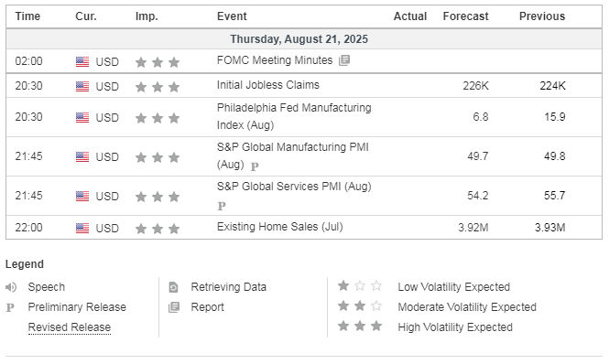Click the US flag in the Initial Jobless Claims row
The height and width of the screenshot is (364, 609).
pos(82,86)
